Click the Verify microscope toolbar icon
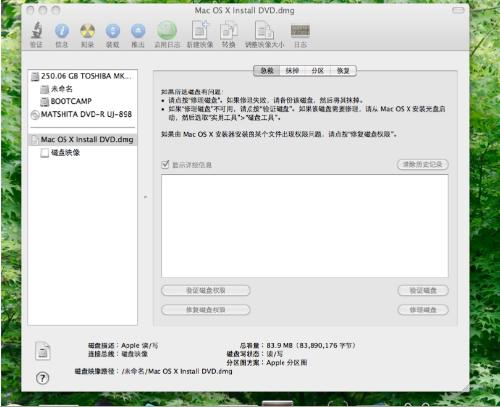The height and width of the screenshot is (407, 500). point(37,31)
